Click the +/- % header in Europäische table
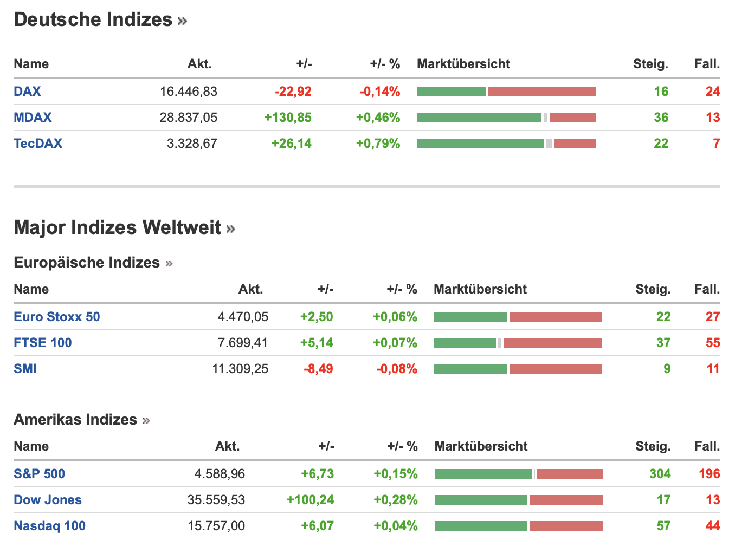Image resolution: width=735 pixels, height=560 pixels. pos(402,289)
